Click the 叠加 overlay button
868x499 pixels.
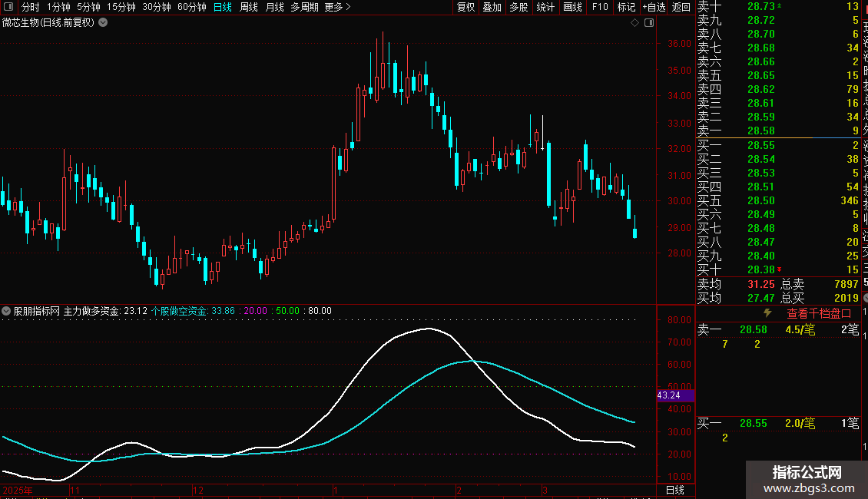(492, 7)
